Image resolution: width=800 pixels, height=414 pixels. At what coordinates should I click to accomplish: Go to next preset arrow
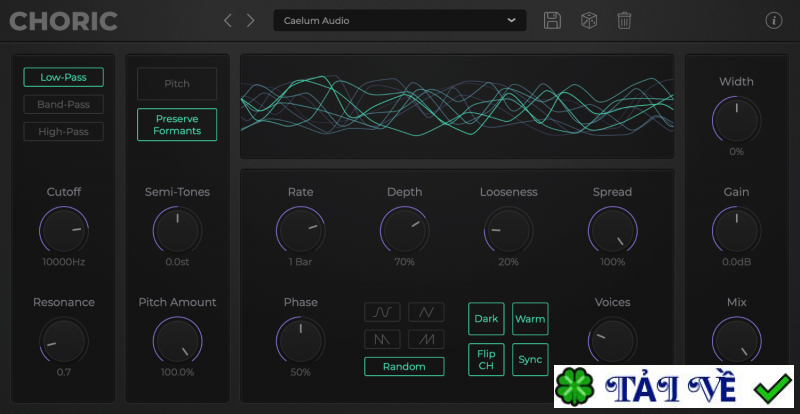tap(251, 21)
